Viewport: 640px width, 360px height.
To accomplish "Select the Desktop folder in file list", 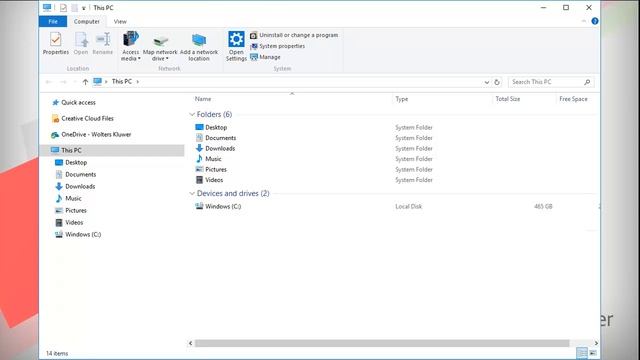I will [211, 127].
